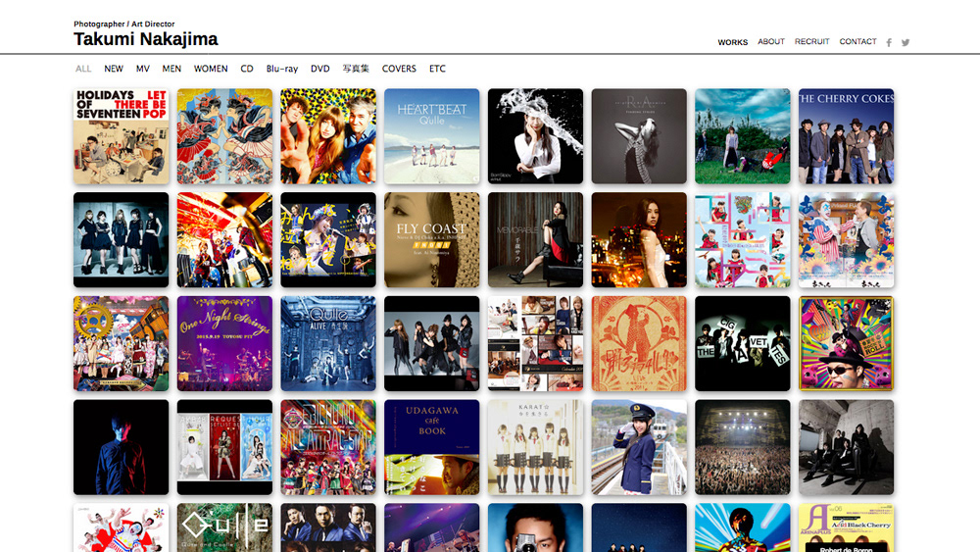
Task: Open the Memorable cover thumbnail
Action: [536, 240]
